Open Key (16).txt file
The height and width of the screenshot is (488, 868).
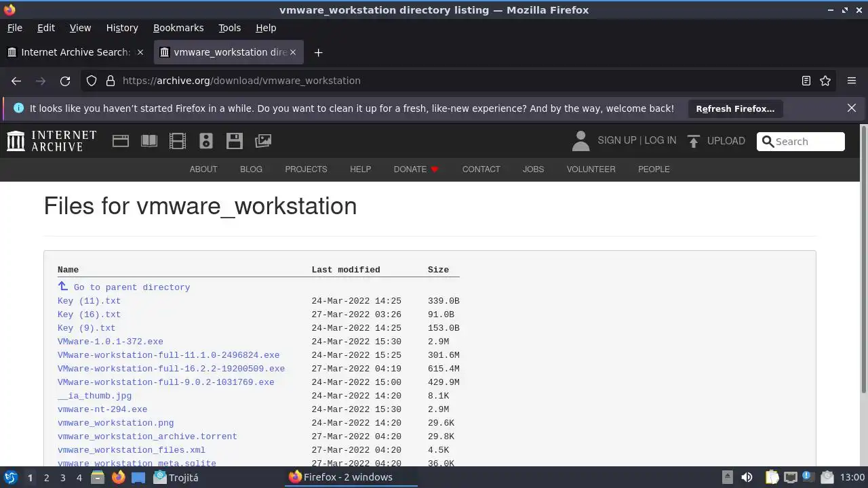point(89,314)
